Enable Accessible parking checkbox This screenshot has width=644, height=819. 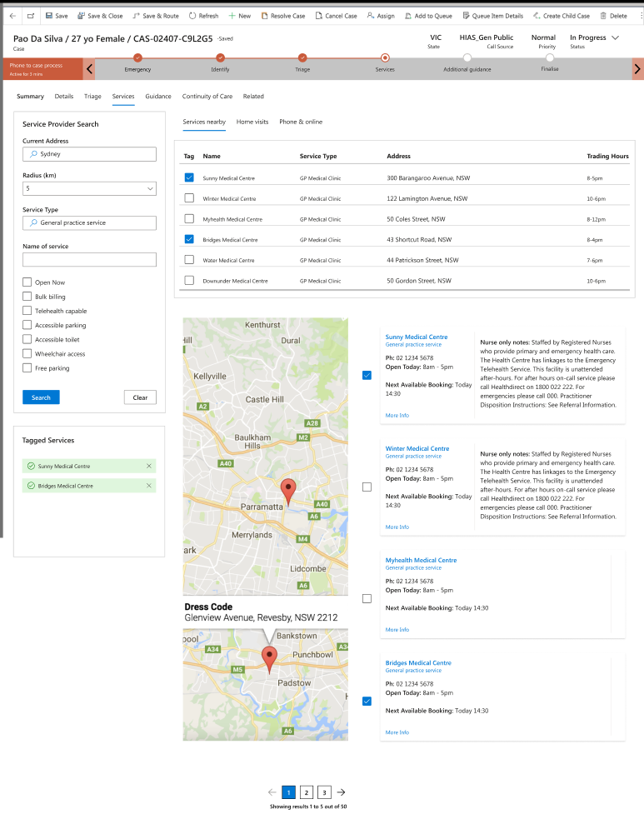(x=27, y=325)
